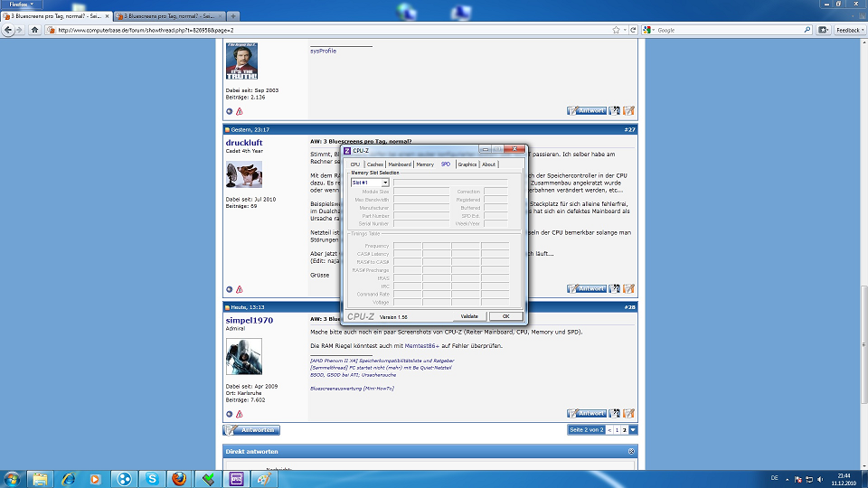
Task: Switch to Mainboard tab in CPU-Z
Action: click(x=400, y=164)
